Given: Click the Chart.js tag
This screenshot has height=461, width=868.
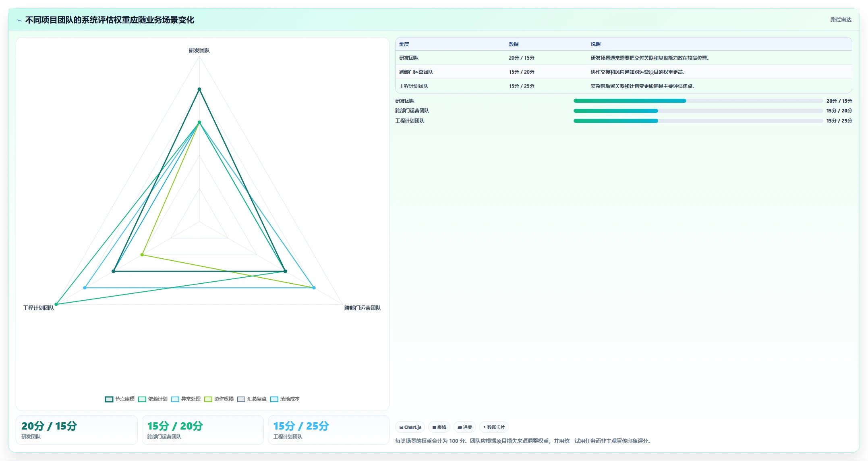Looking at the screenshot, I should [410, 427].
